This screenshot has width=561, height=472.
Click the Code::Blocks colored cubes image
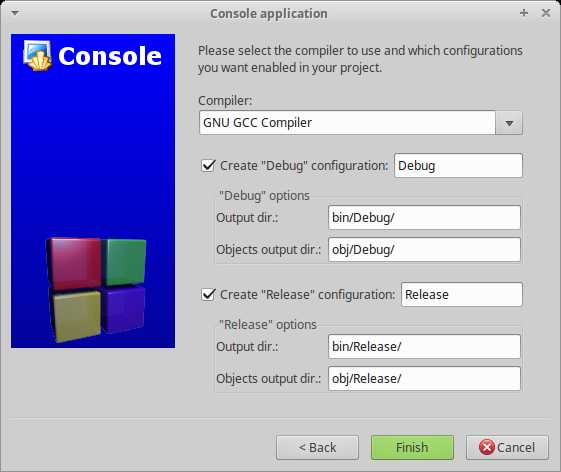click(96, 289)
